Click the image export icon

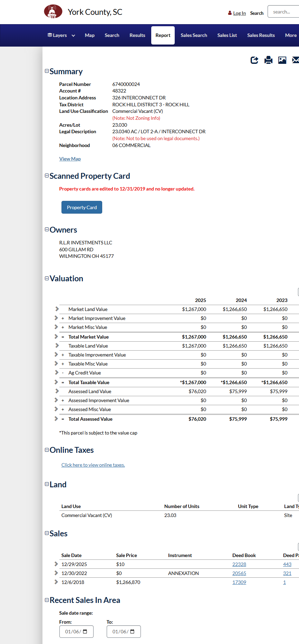click(x=282, y=60)
